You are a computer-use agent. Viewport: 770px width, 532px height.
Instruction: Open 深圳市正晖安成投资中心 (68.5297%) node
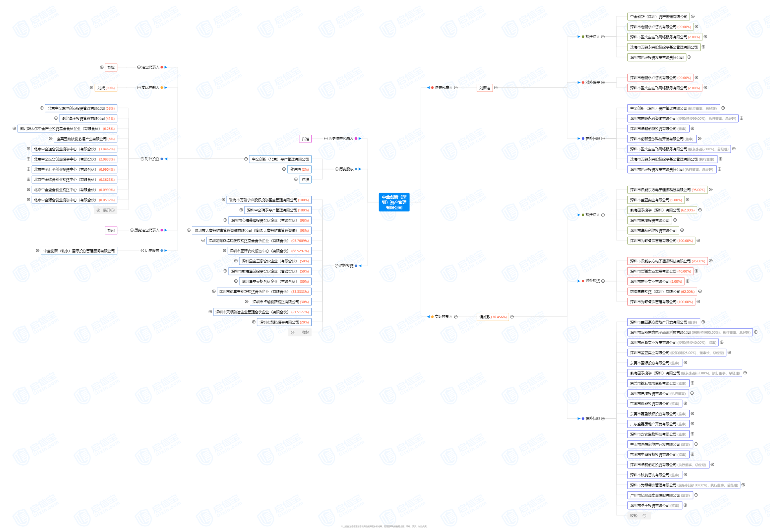tap(269, 251)
